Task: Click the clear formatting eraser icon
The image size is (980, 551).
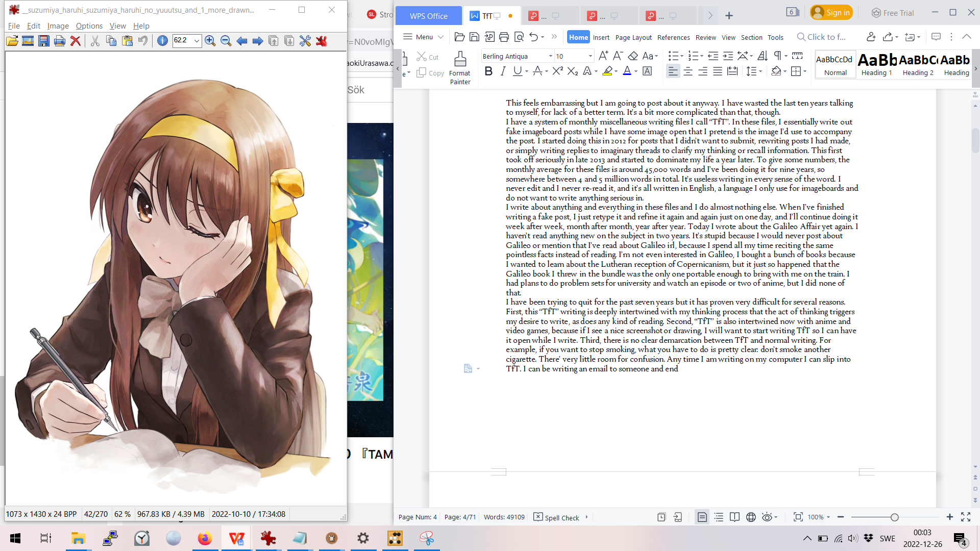Action: (x=633, y=56)
